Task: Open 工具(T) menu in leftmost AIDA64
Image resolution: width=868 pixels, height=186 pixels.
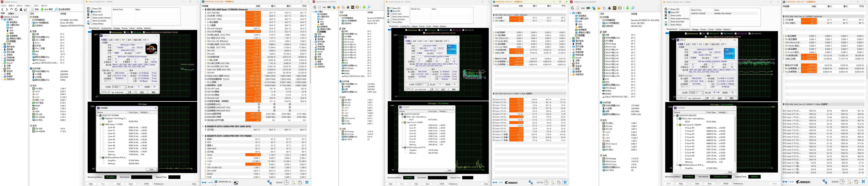Action: pos(36,6)
